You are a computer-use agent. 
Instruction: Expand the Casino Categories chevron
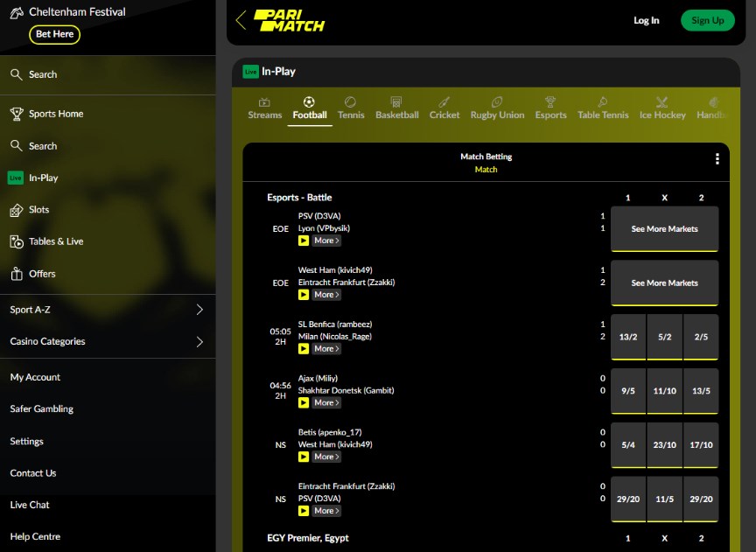(x=199, y=342)
